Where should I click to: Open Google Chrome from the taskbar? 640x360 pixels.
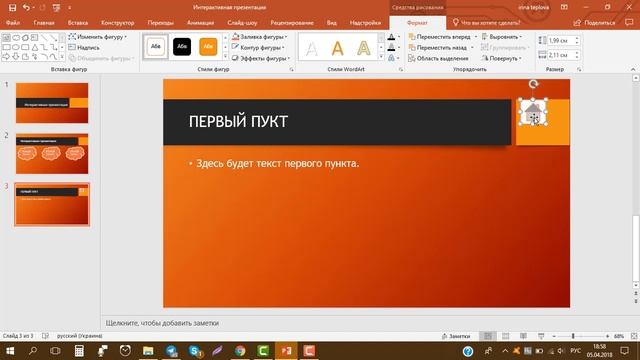coord(240,351)
